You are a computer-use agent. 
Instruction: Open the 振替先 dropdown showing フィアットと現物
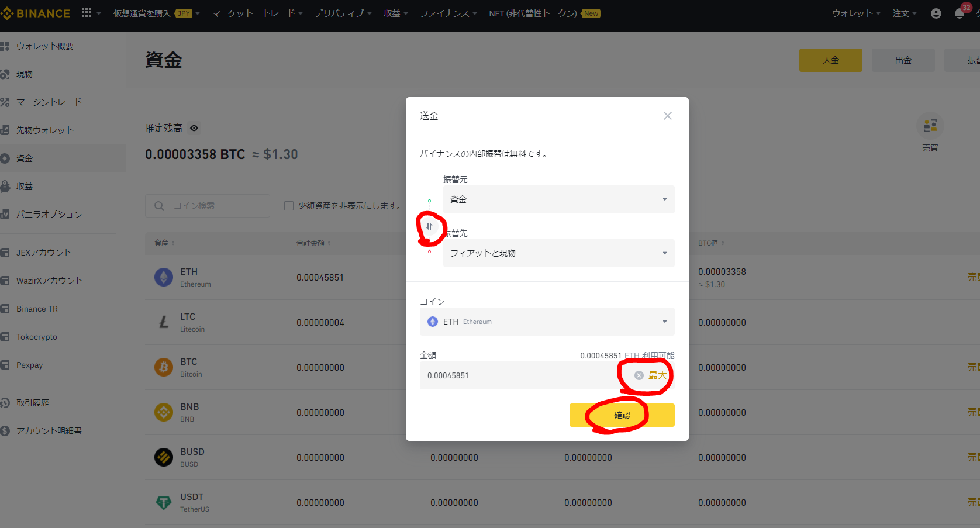(x=558, y=253)
